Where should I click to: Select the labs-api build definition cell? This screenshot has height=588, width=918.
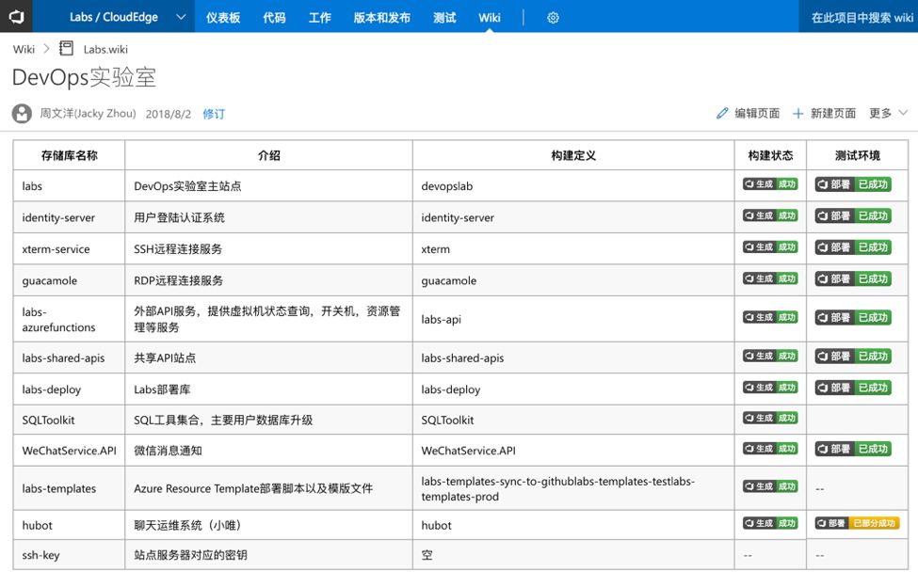click(573, 319)
